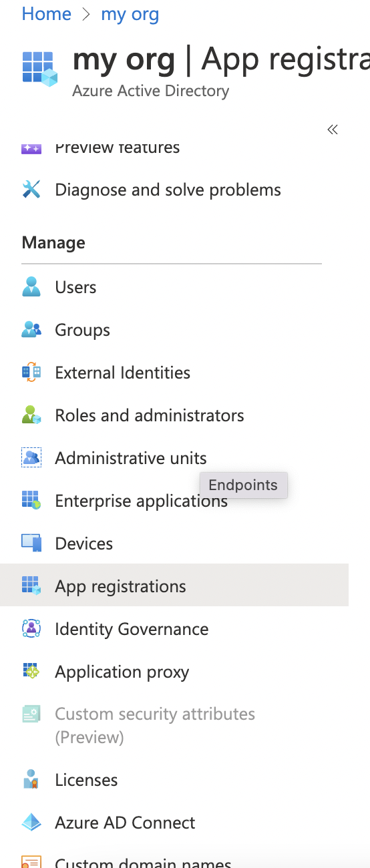Open the Devices section

point(83,544)
